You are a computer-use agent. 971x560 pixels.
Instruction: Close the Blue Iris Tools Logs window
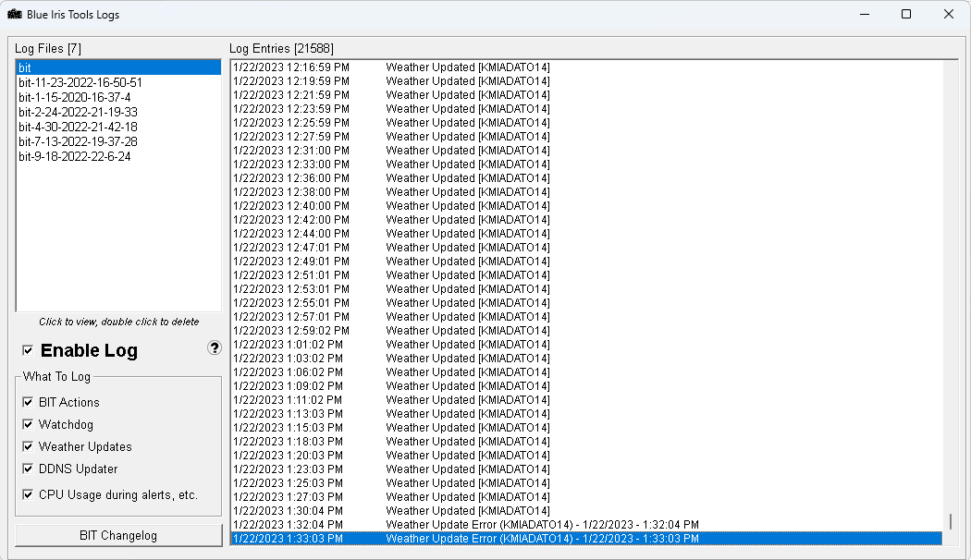pos(948,14)
